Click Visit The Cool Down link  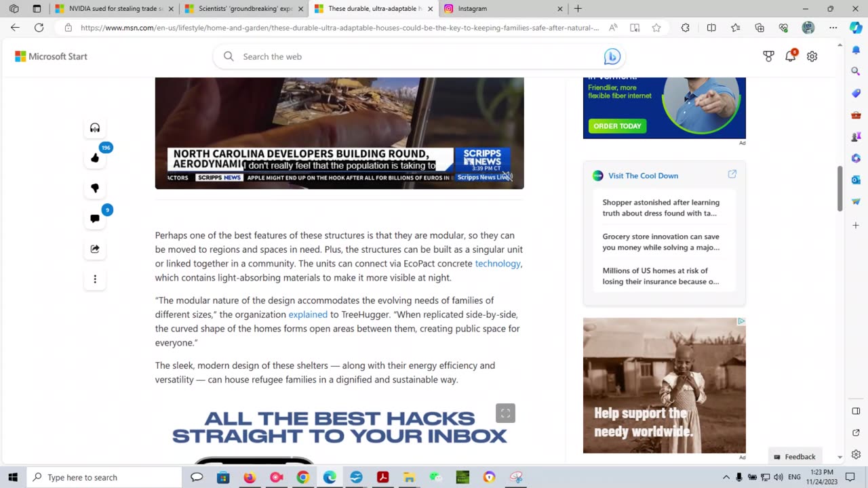[x=643, y=176]
